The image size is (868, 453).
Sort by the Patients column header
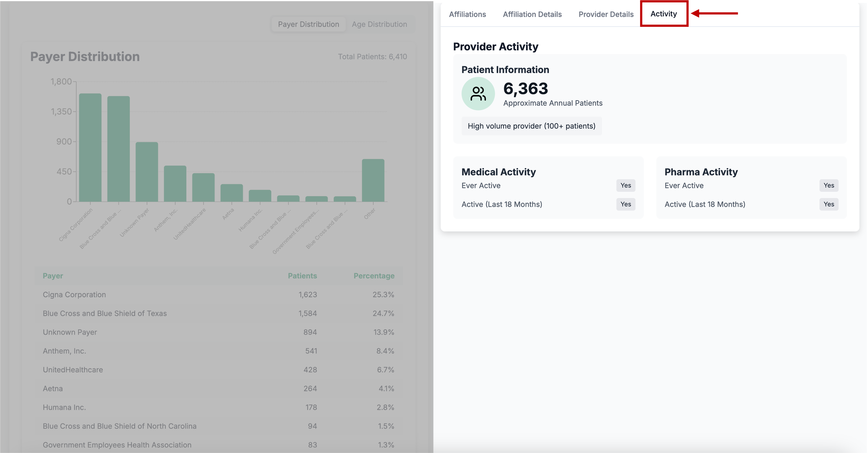302,276
